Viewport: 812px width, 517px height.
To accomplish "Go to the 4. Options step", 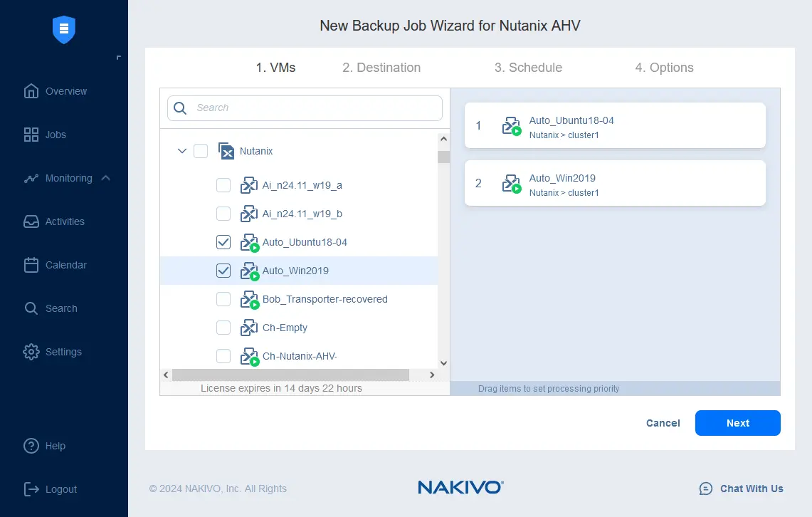I will [x=665, y=68].
